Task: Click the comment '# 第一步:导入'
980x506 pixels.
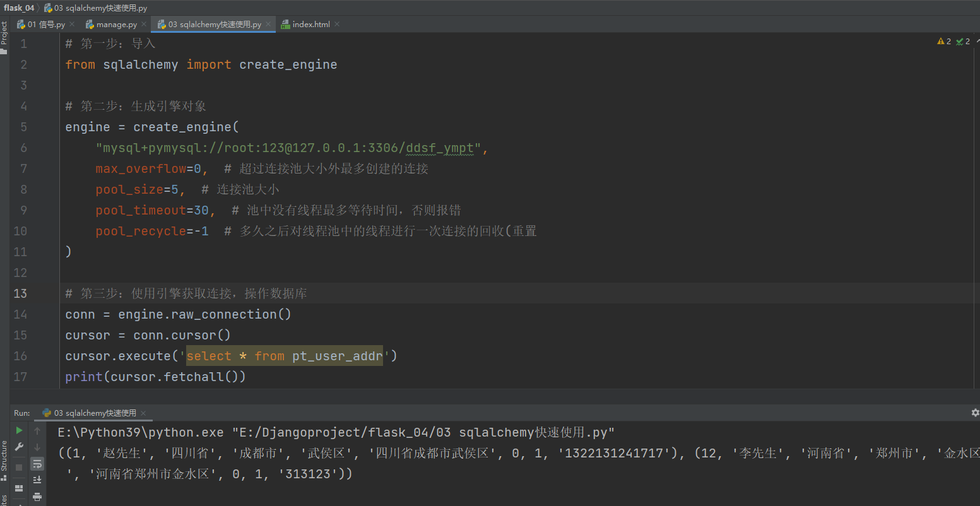Action: [110, 44]
